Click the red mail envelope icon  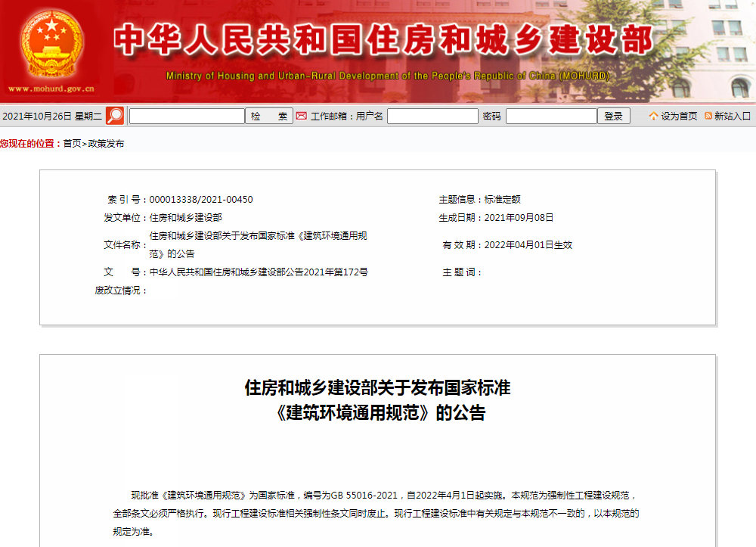(x=302, y=116)
